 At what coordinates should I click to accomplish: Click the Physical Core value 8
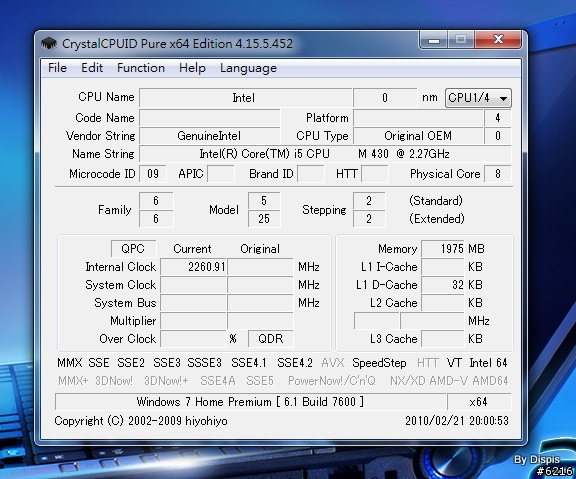click(498, 173)
